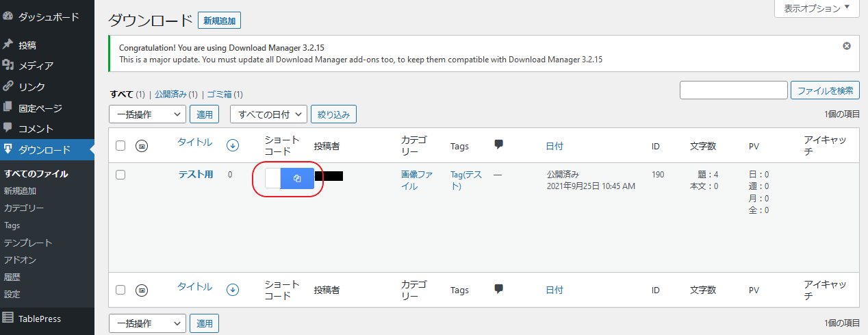Image resolution: width=868 pixels, height=335 pixels.
Task: Click the thumbnail image icon in header row
Action: point(142,145)
